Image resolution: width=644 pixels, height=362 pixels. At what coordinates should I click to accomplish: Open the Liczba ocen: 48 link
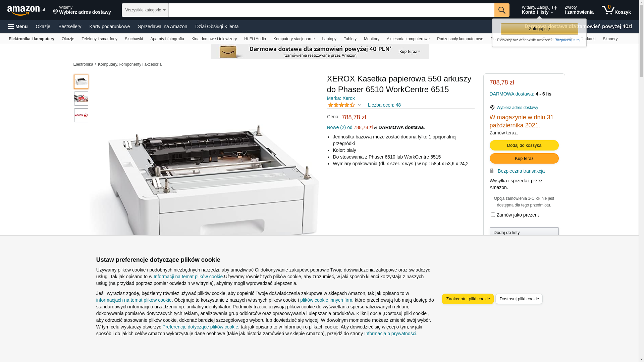[384, 105]
